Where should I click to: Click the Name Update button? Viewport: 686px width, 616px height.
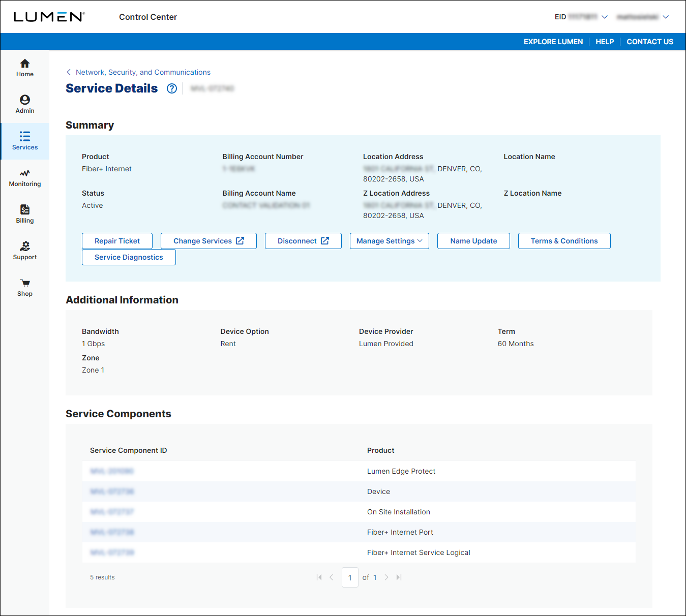tap(473, 241)
